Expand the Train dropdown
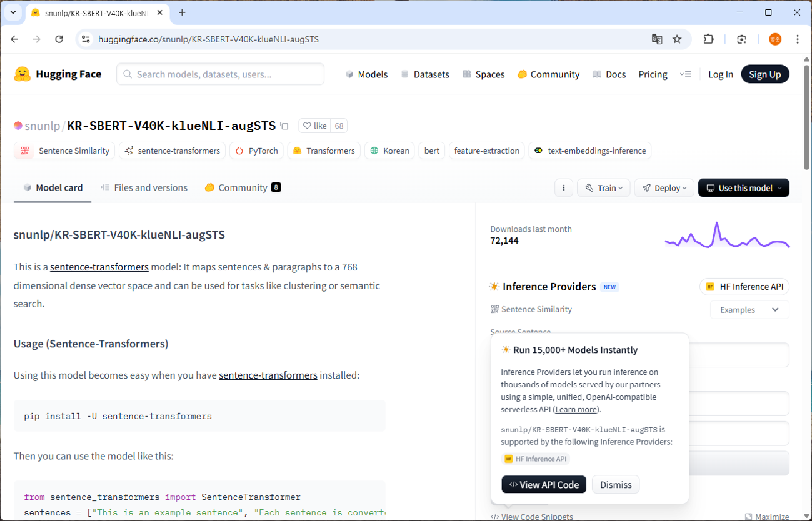The width and height of the screenshot is (812, 521). click(604, 188)
